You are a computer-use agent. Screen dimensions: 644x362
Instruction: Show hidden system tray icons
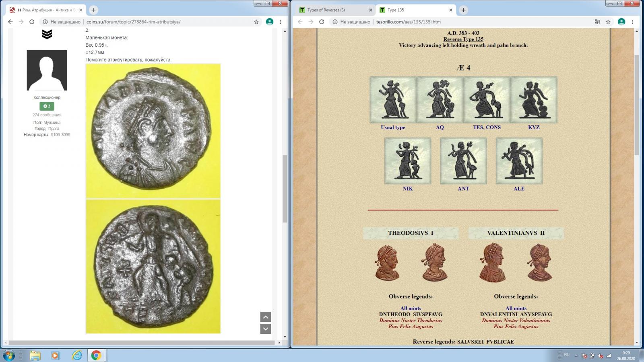(x=576, y=356)
